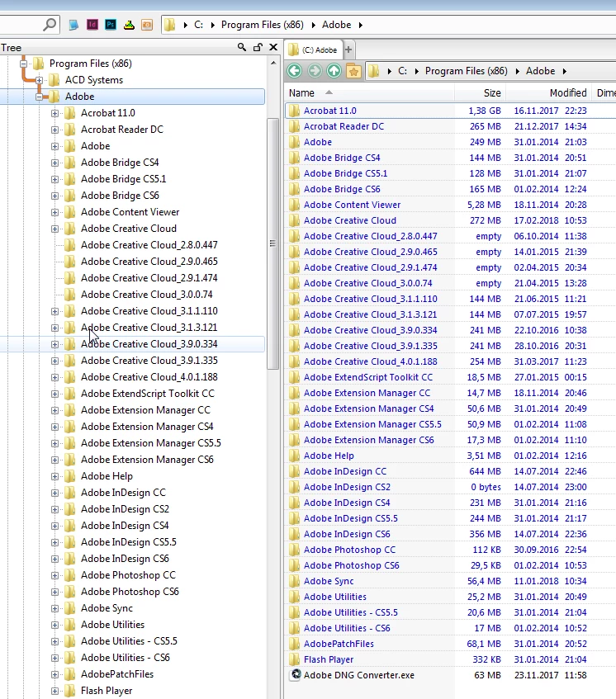Go forward with the green right arrow
This screenshot has height=699, width=616.
[315, 70]
